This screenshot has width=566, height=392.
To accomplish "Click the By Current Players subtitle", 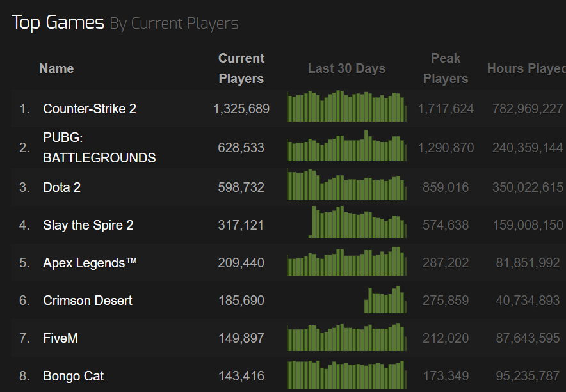I will (x=174, y=24).
